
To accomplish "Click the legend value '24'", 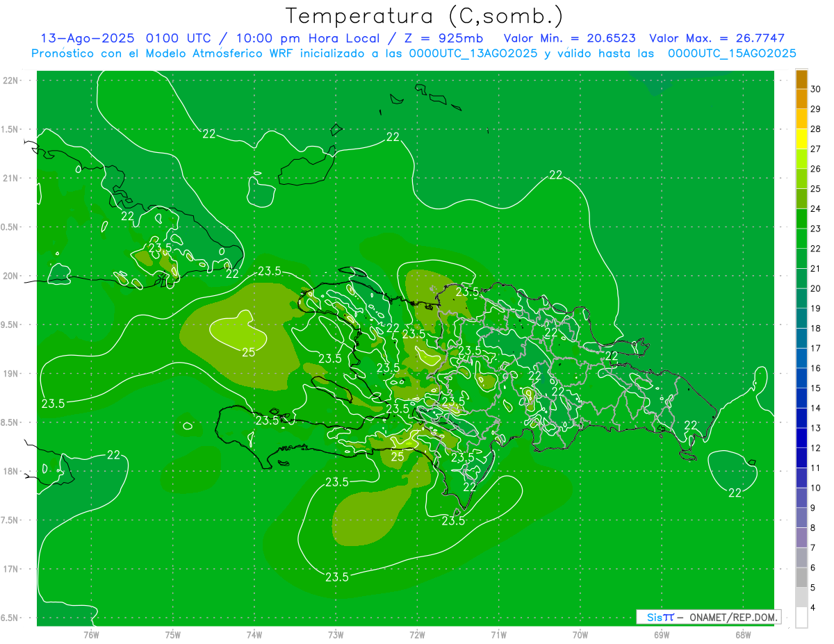I will point(816,209).
